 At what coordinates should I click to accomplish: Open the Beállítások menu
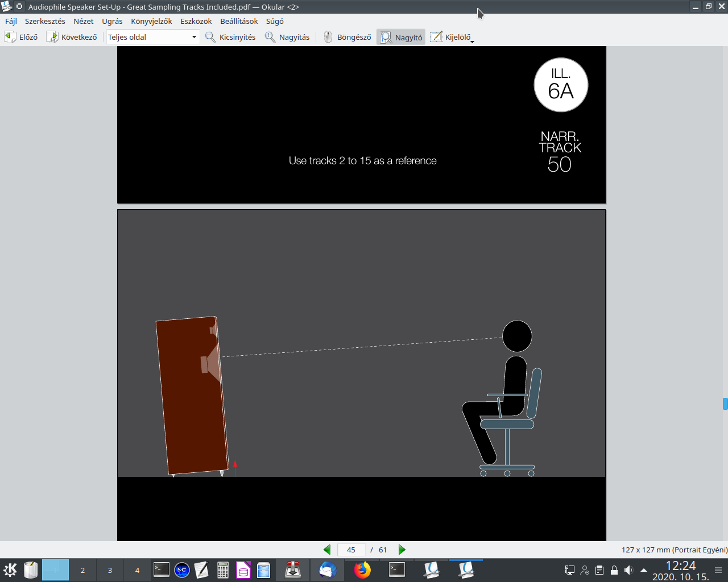[x=238, y=21]
